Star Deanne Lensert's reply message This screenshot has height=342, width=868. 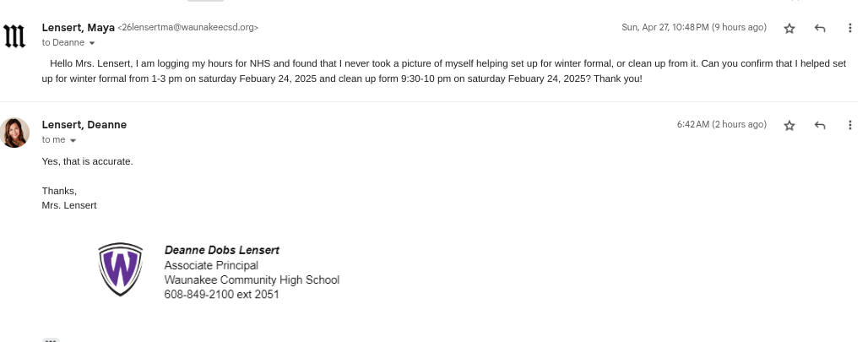tap(789, 125)
